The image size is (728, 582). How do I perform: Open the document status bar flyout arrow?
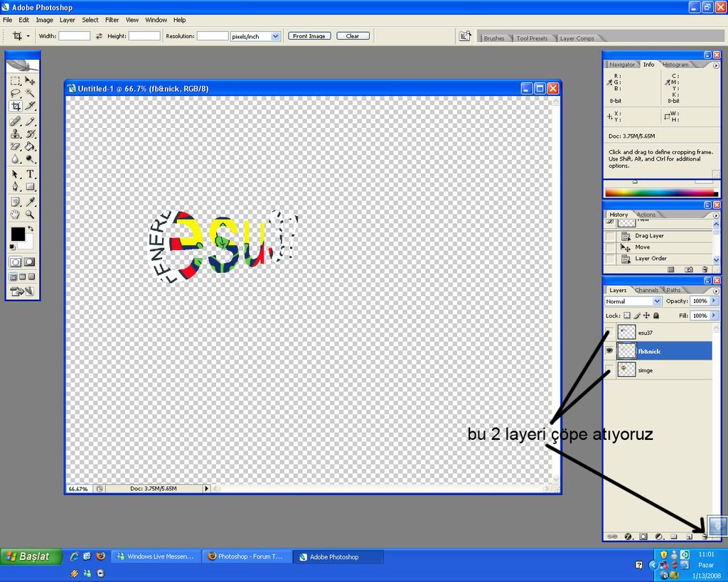(207, 488)
